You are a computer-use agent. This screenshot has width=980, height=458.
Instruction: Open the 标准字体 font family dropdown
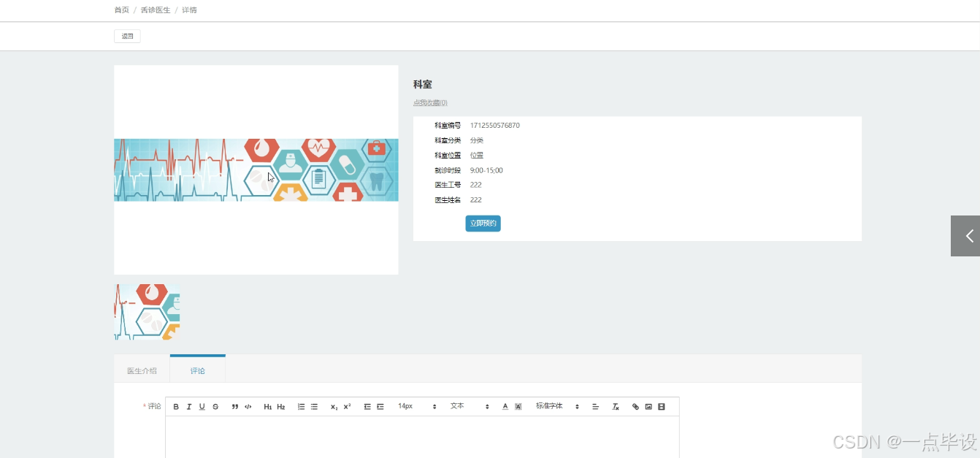(557, 406)
